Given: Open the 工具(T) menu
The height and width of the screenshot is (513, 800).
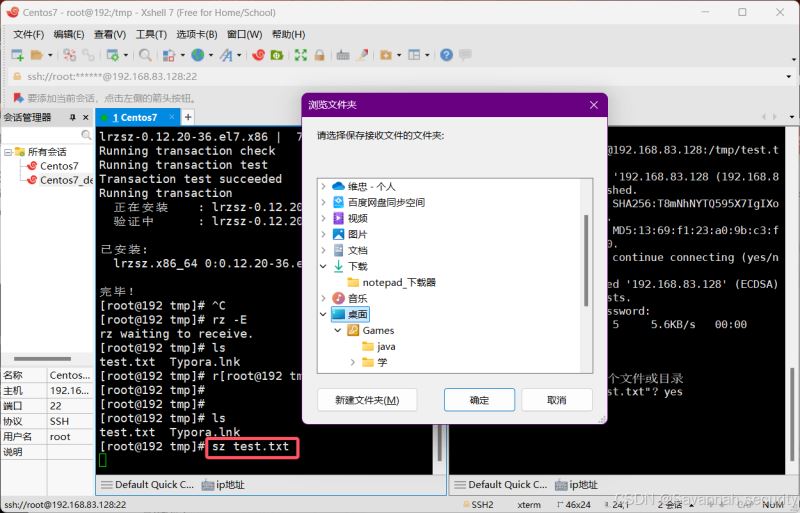Looking at the screenshot, I should (151, 34).
